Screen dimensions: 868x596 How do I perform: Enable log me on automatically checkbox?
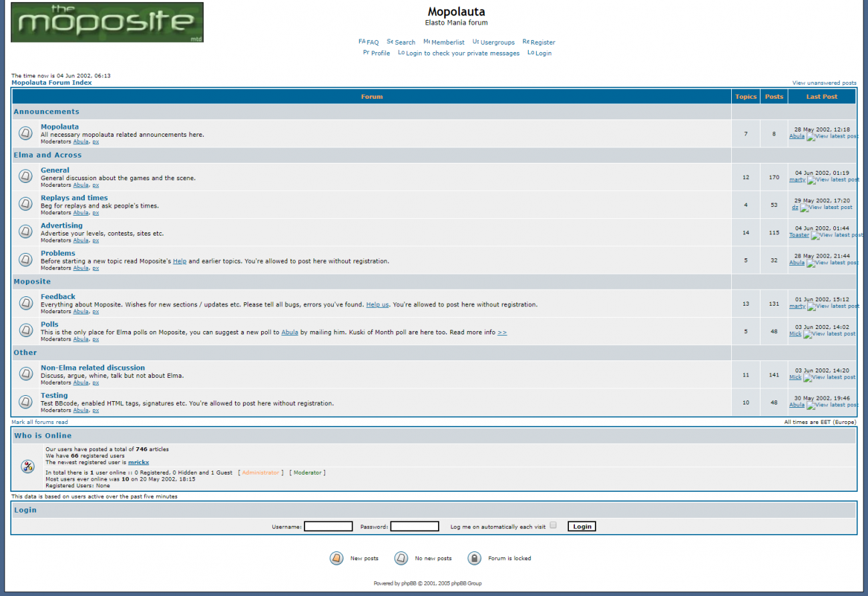click(x=553, y=525)
